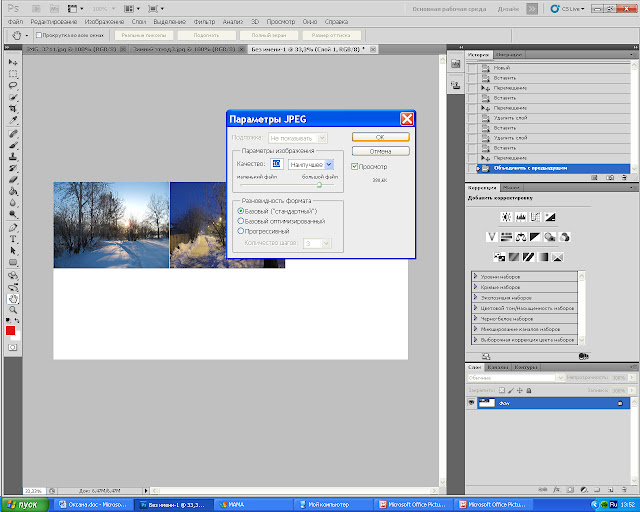The image size is (640, 512).
Task: Click the Полный экран button
Action: (269, 36)
